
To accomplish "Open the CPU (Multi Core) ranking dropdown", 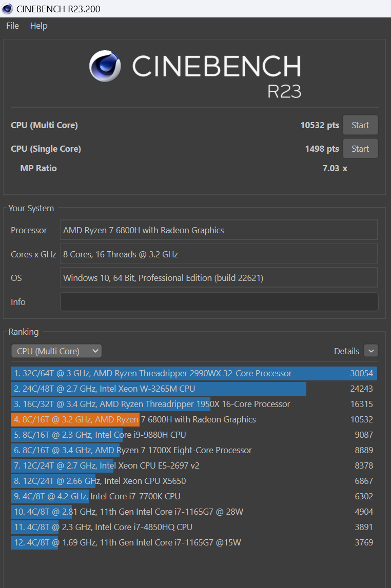I will [56, 351].
